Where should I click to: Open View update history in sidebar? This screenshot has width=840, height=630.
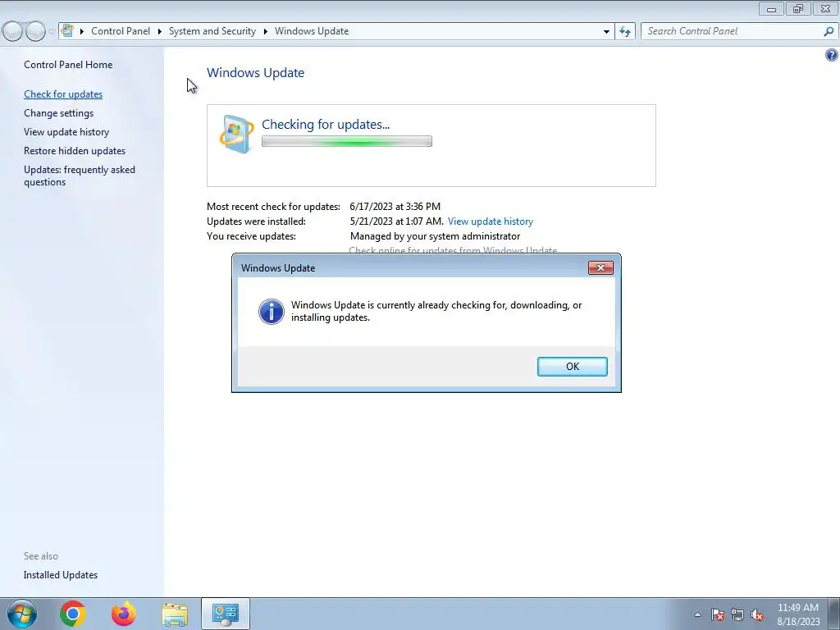click(x=66, y=132)
